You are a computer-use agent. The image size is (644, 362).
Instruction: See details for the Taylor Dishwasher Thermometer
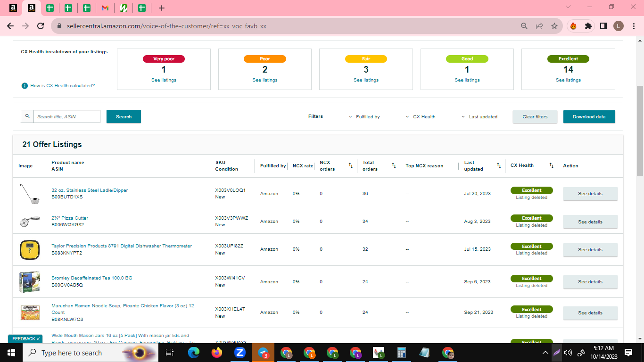click(x=590, y=250)
